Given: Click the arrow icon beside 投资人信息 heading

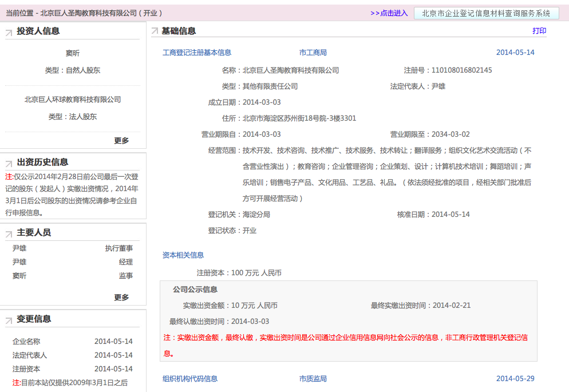Looking at the screenshot, I should coord(9,33).
